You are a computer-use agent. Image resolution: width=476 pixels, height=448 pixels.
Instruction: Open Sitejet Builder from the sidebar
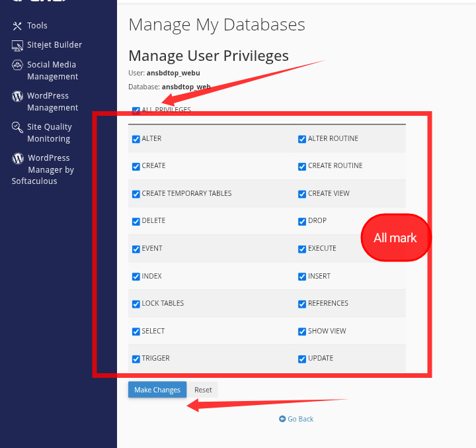pyautogui.click(x=54, y=45)
